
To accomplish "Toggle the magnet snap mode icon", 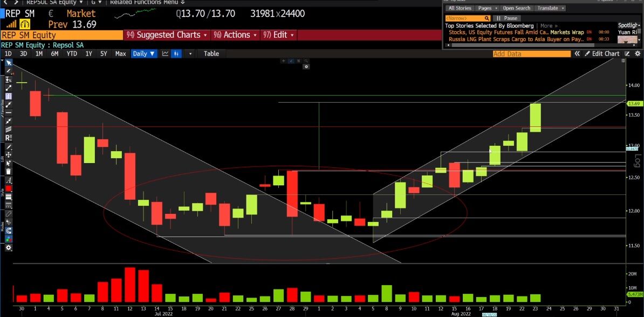I will point(9,231).
